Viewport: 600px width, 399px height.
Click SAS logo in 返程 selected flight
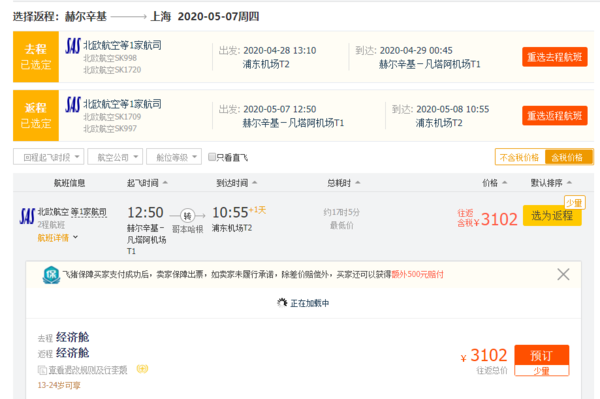[73, 104]
